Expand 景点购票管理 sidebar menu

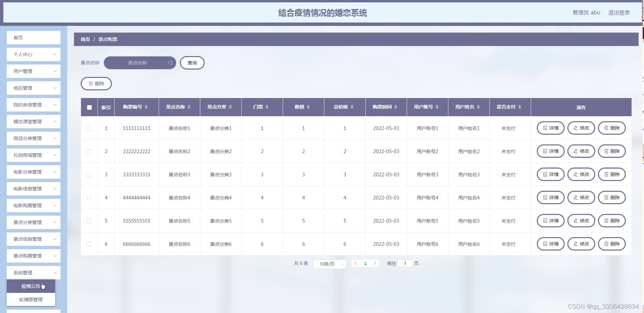click(x=34, y=256)
